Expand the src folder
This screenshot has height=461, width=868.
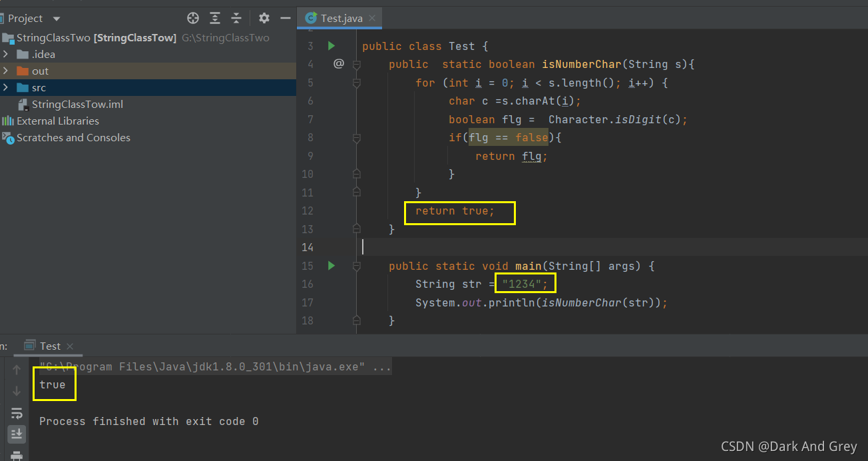pyautogui.click(x=6, y=87)
